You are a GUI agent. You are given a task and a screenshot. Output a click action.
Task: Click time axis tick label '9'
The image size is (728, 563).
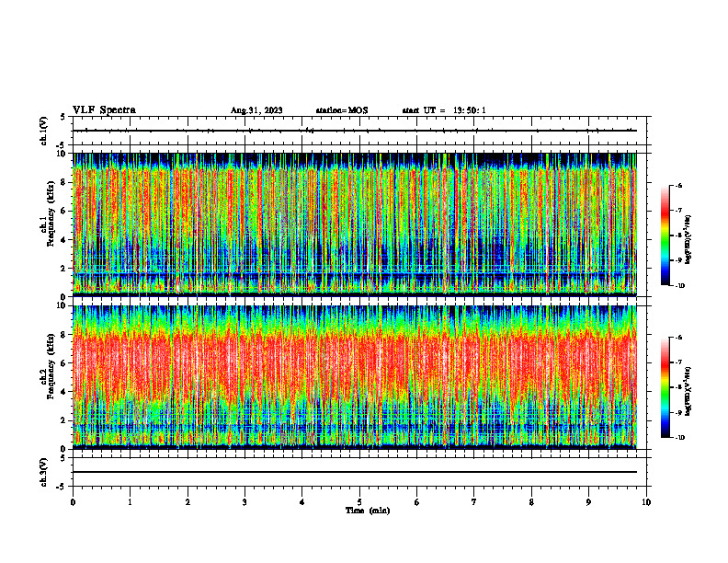[588, 502]
